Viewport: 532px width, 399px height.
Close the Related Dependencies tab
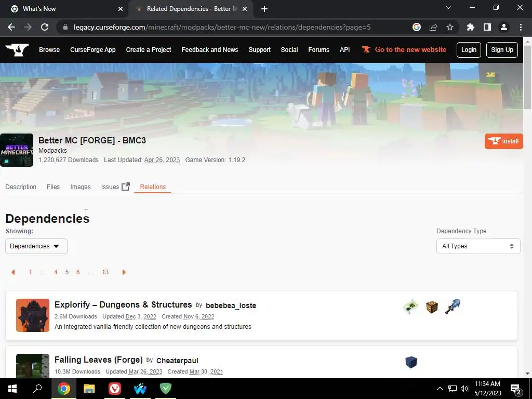[245, 9]
